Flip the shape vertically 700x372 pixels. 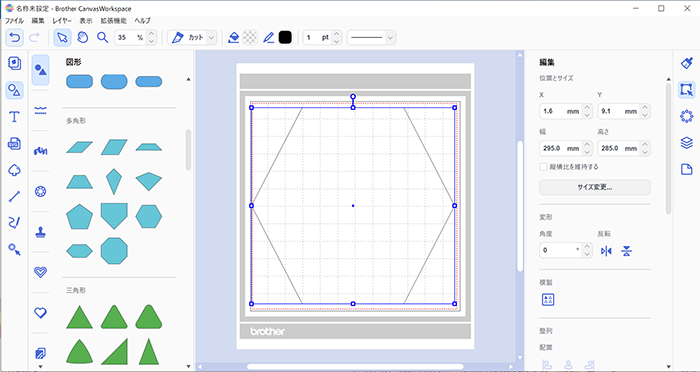coord(627,251)
